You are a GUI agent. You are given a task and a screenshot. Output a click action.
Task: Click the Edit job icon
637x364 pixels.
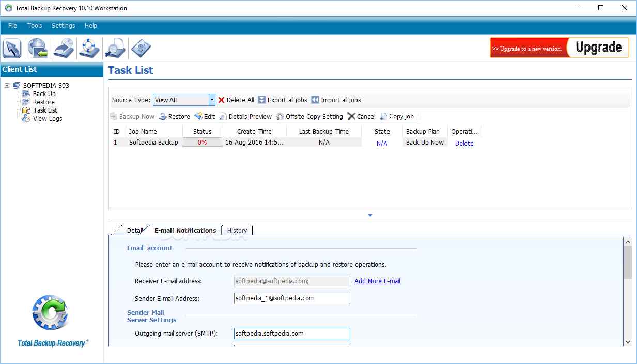coord(198,116)
